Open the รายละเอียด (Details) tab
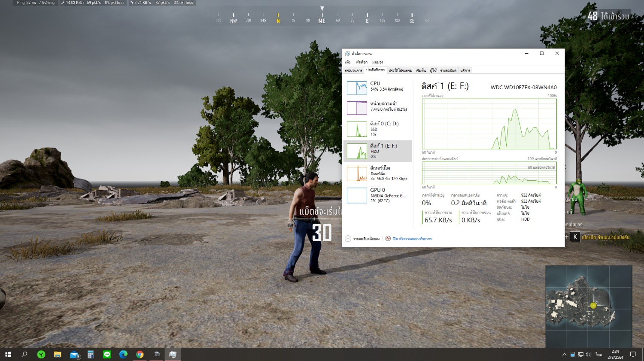Viewport: 644px width, 361px height. [448, 70]
